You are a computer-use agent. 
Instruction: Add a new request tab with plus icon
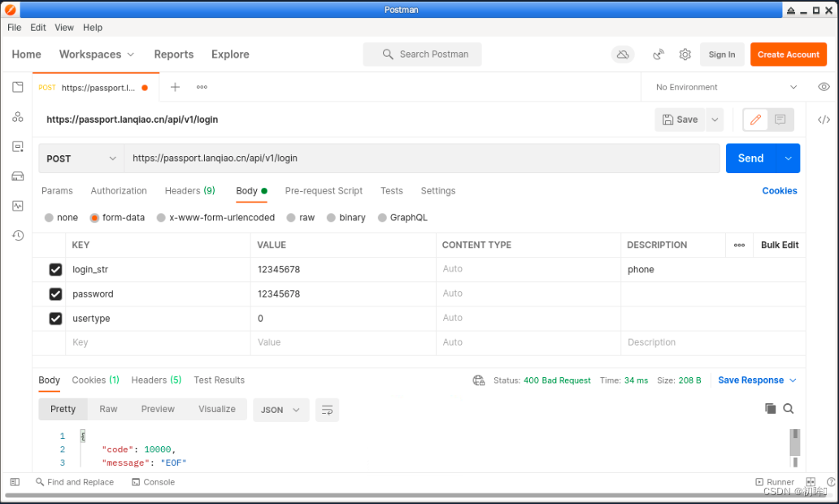pyautogui.click(x=175, y=87)
